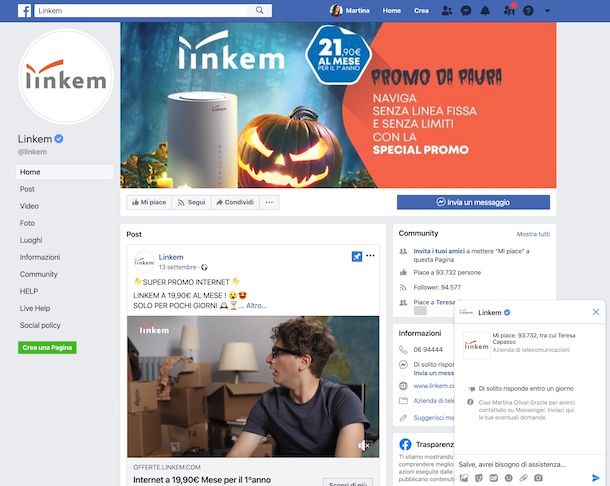Click the phone number 06 94444
The height and width of the screenshot is (486, 610).
coord(428,349)
